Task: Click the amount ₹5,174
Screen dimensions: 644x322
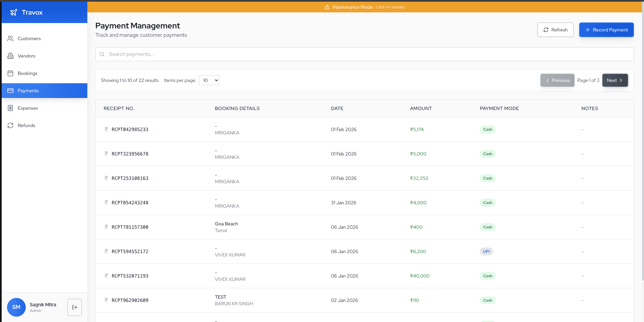Action: [417, 129]
